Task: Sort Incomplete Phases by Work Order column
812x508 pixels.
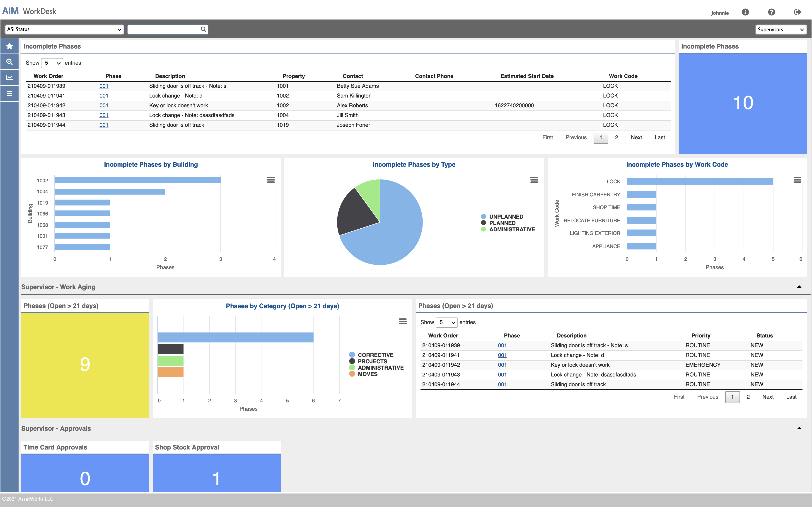Action: coord(48,76)
